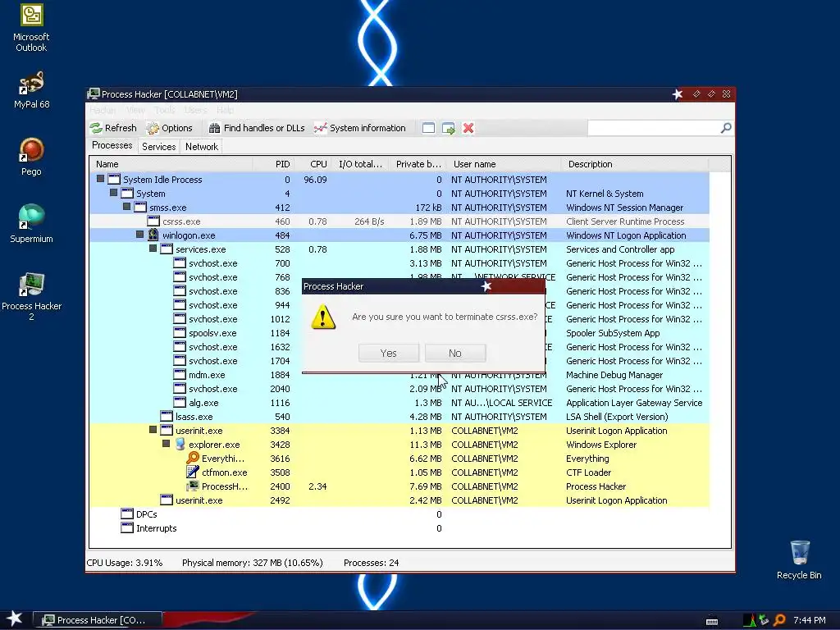Click the red X terminate toolbar icon
The width and height of the screenshot is (840, 630).
(468, 128)
